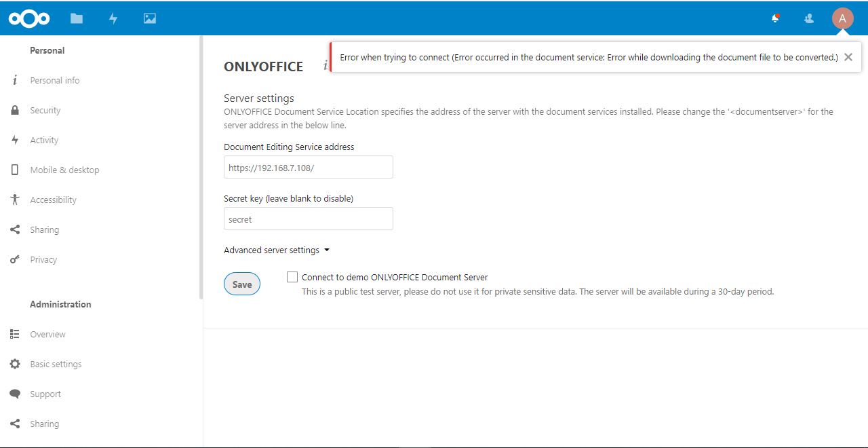Open Personal info settings

click(x=55, y=80)
